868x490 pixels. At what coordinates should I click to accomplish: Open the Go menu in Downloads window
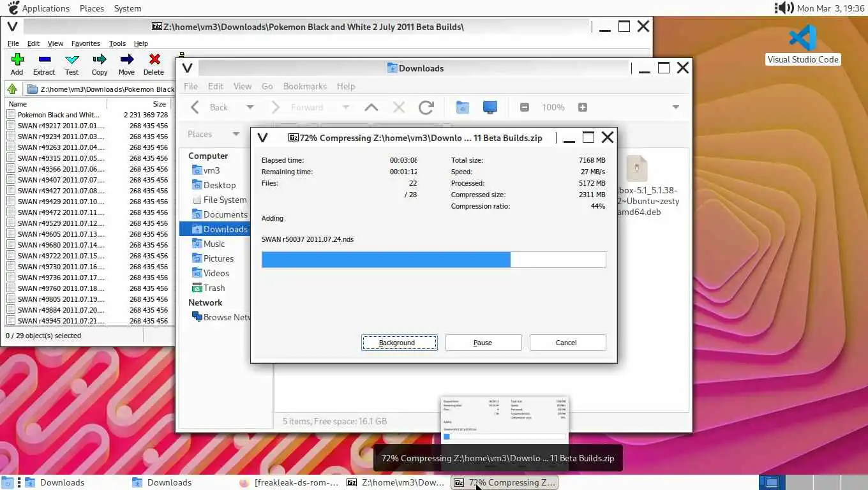(x=267, y=86)
